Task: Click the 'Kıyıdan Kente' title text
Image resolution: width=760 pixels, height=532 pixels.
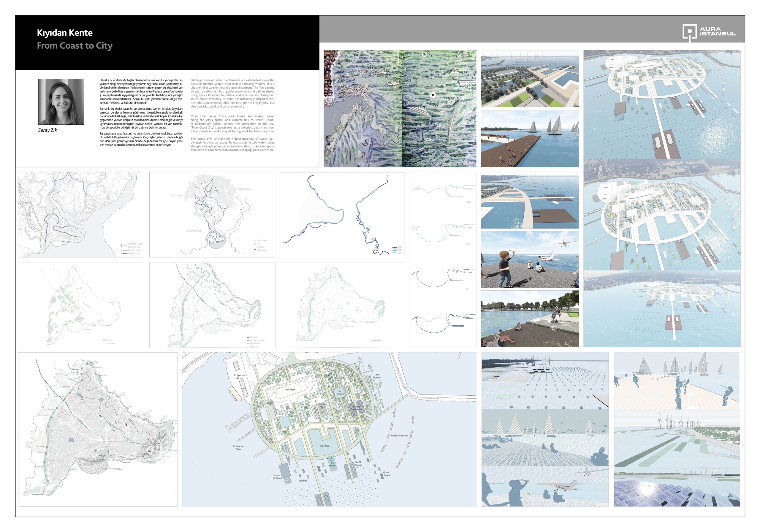Action: [64, 33]
